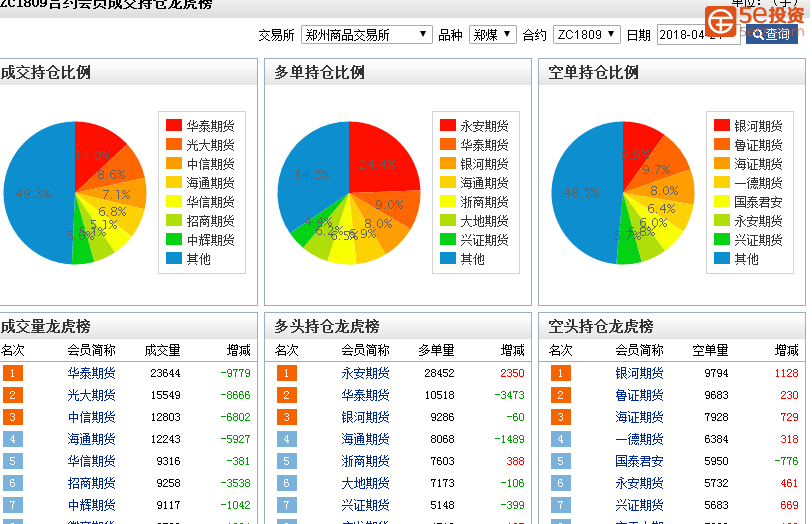Viewport: 812px width, 524px height.
Task: Open the 品种 郑煤 dropdown
Action: tap(492, 35)
